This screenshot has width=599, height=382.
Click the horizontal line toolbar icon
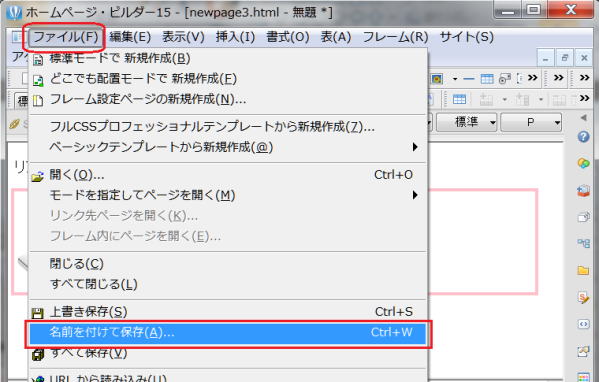click(469, 79)
